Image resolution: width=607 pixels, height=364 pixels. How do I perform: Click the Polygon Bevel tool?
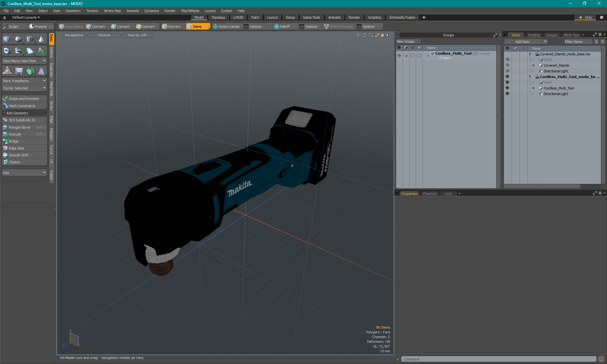[24, 127]
